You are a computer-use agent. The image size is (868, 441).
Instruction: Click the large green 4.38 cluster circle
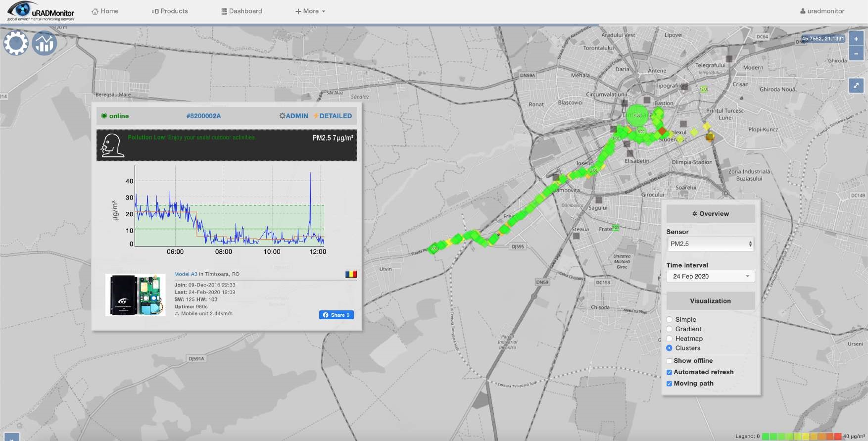(637, 115)
